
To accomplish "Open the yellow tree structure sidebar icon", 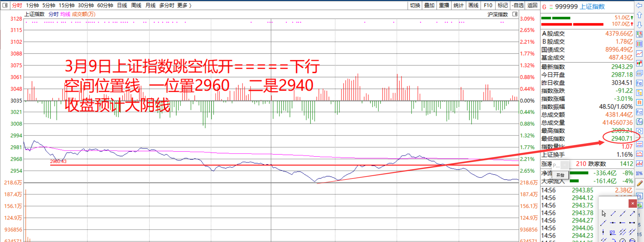I will (x=639, y=93).
